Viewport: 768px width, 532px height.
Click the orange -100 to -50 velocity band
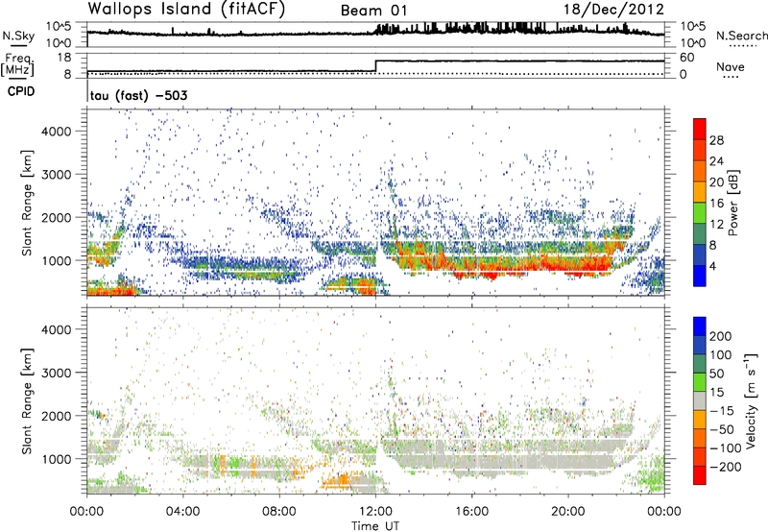point(700,438)
